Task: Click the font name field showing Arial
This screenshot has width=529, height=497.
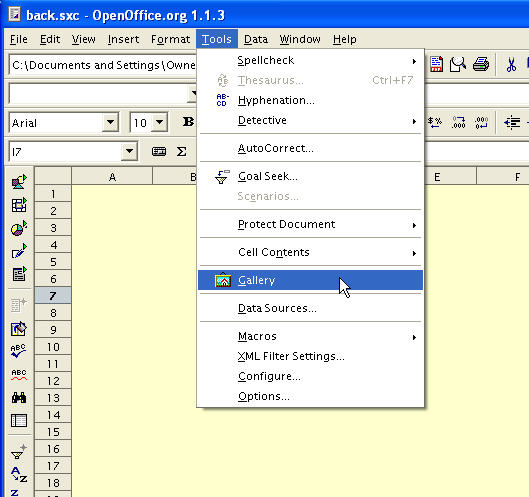Action: pos(56,122)
